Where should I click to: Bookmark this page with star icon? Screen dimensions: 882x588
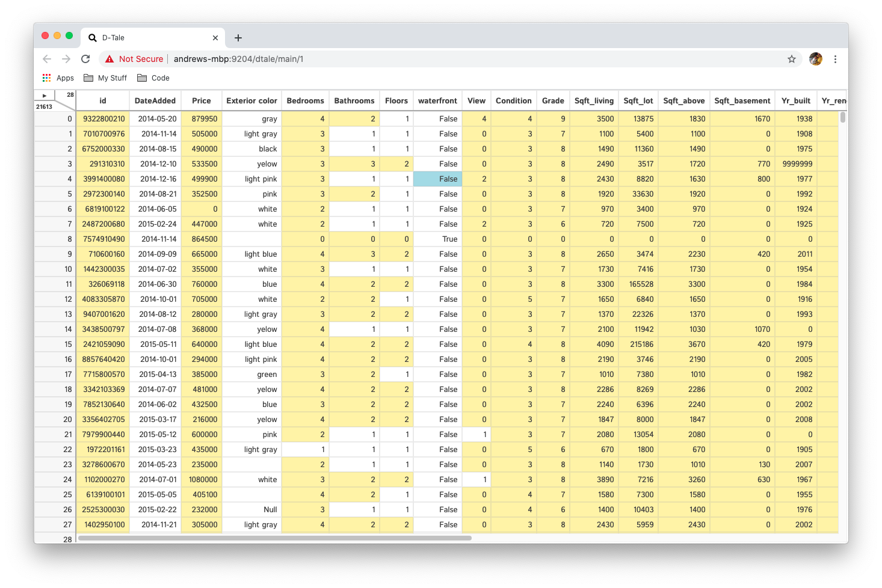792,59
